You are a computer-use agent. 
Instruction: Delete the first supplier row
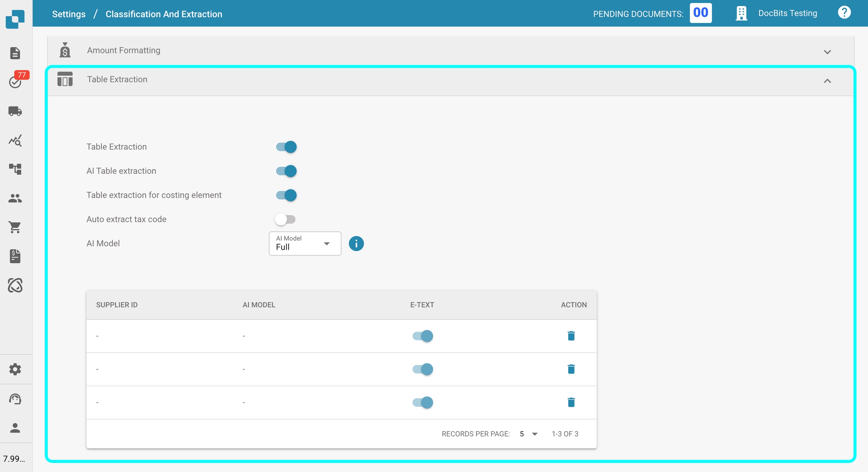click(571, 336)
